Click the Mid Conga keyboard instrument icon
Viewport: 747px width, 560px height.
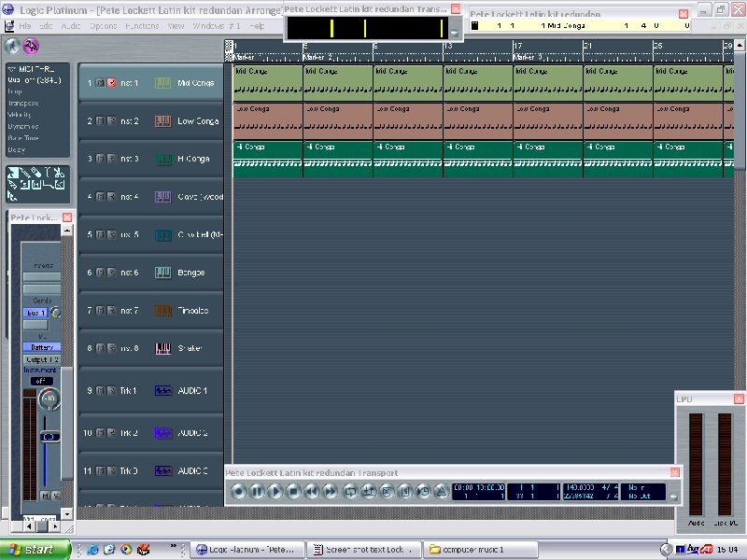[162, 83]
